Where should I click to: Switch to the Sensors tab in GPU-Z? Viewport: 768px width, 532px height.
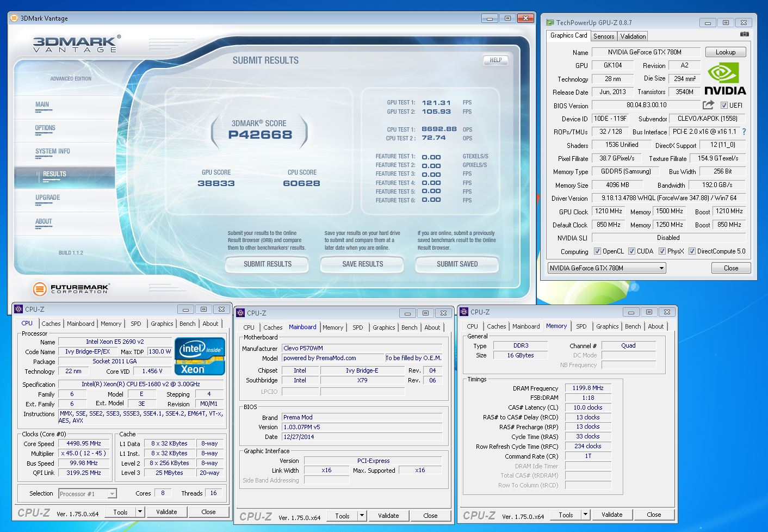tap(604, 36)
